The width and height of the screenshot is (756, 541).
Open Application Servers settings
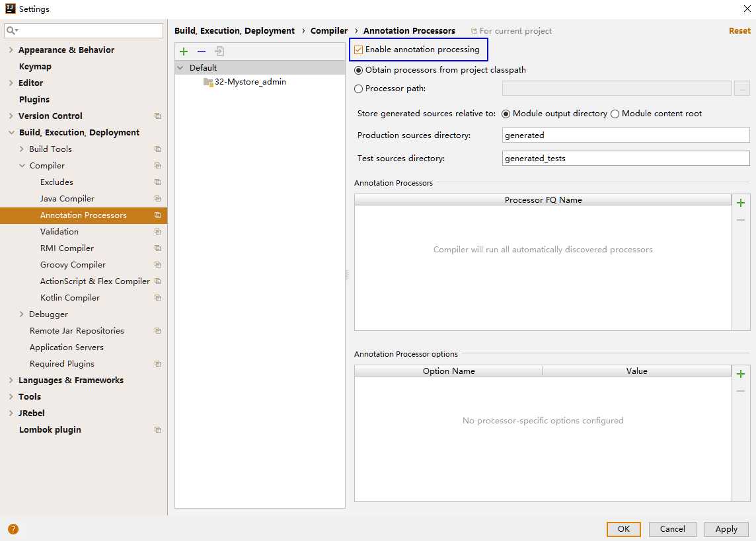pos(67,347)
